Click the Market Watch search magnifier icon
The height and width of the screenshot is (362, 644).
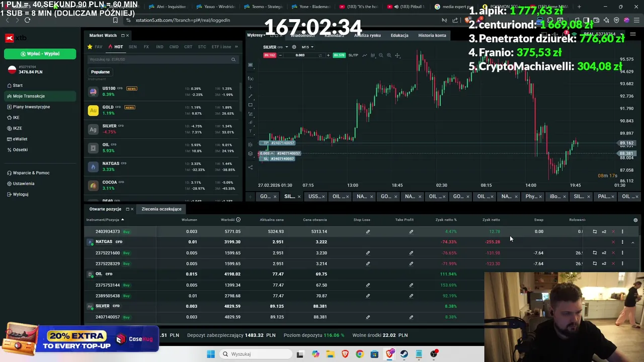click(233, 59)
